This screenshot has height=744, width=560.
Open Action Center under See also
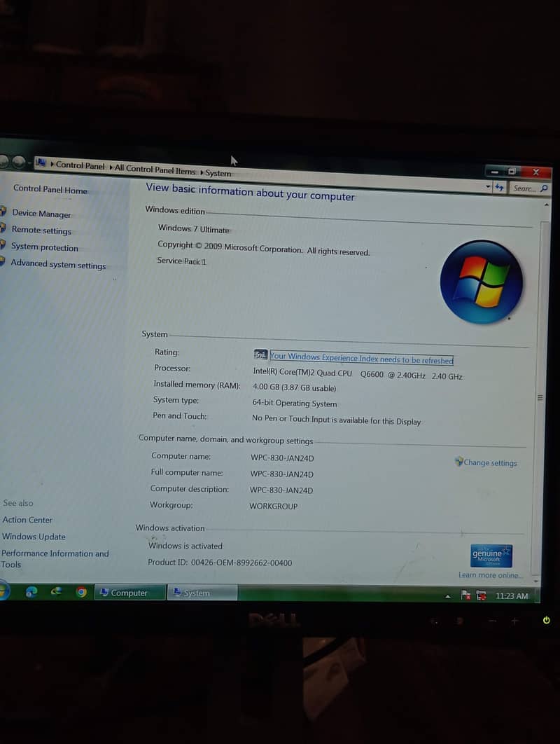[27, 520]
